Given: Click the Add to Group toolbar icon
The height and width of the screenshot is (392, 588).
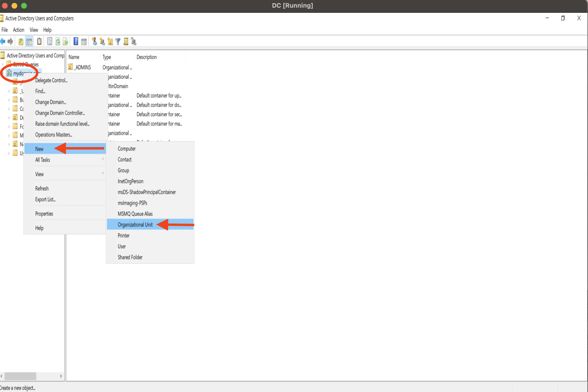Looking at the screenshot, I should tap(134, 41).
